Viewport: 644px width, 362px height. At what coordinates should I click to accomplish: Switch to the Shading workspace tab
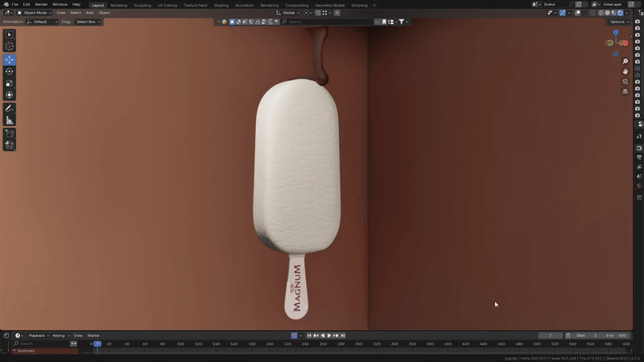221,6
